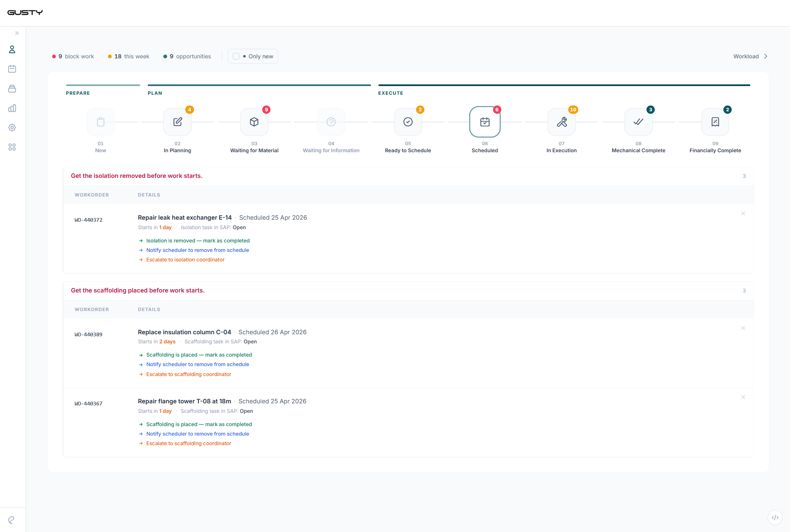Viewport: 790px width, 532px height.
Task: Open the stacked inventory sidebar icon
Action: point(12,89)
